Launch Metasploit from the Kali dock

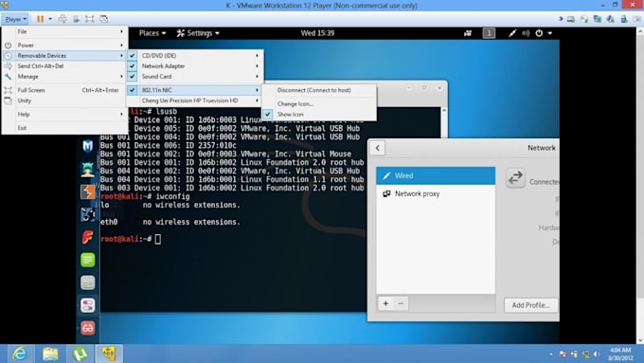(x=87, y=146)
